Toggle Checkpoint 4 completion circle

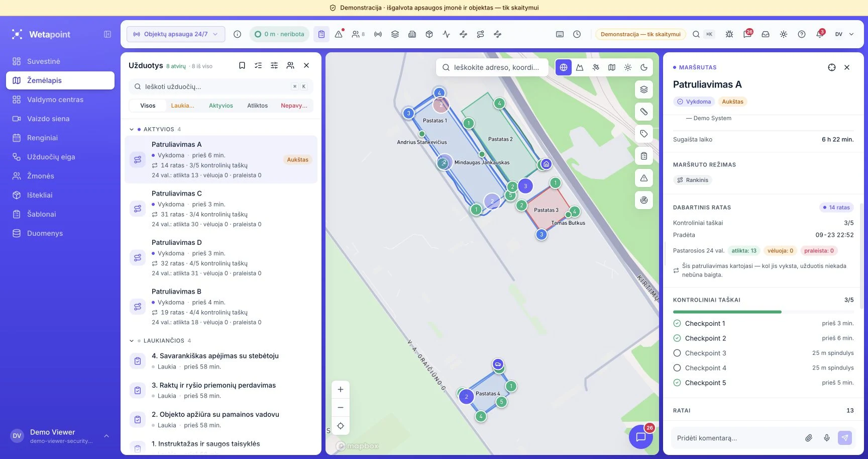(677, 368)
